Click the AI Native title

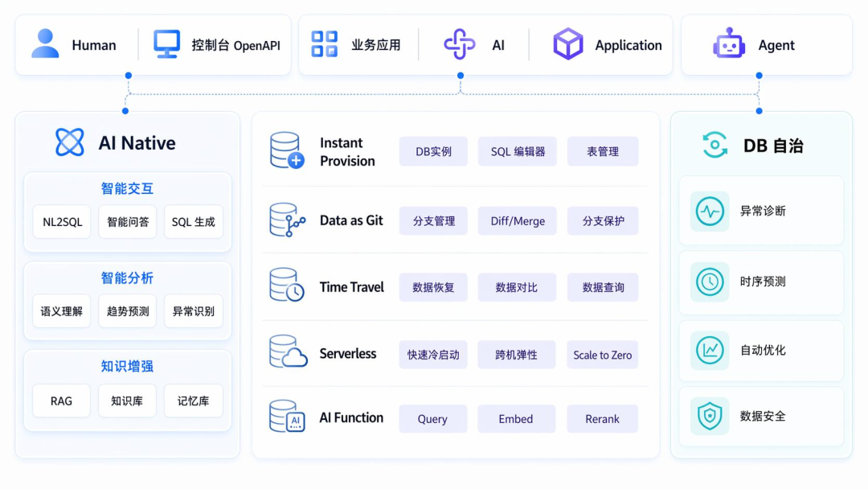[137, 143]
